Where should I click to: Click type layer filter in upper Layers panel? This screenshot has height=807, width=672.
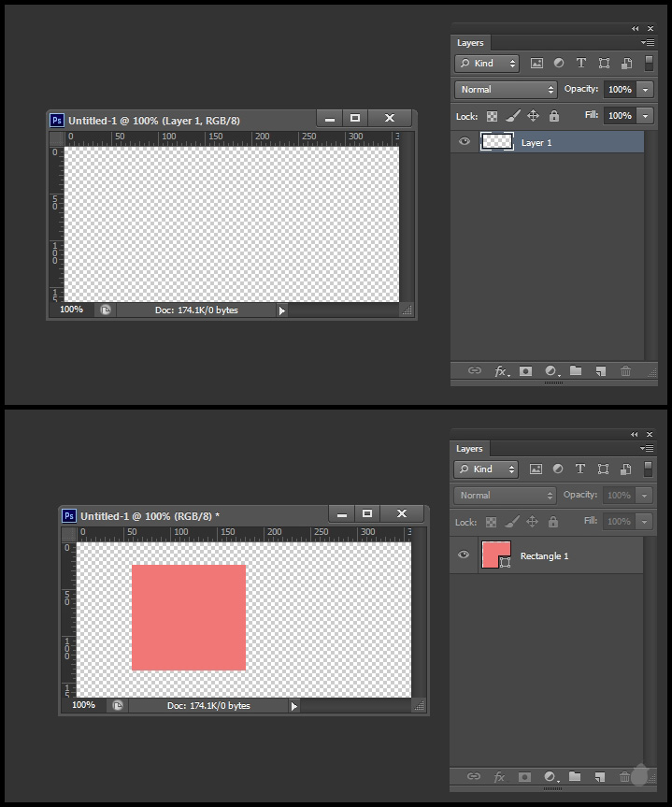tap(581, 64)
